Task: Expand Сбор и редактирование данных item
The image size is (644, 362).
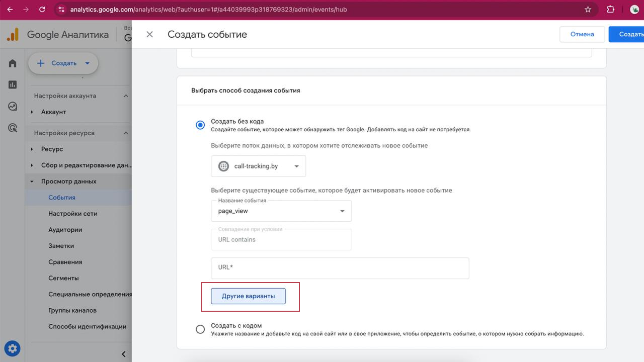Action: (x=32, y=165)
